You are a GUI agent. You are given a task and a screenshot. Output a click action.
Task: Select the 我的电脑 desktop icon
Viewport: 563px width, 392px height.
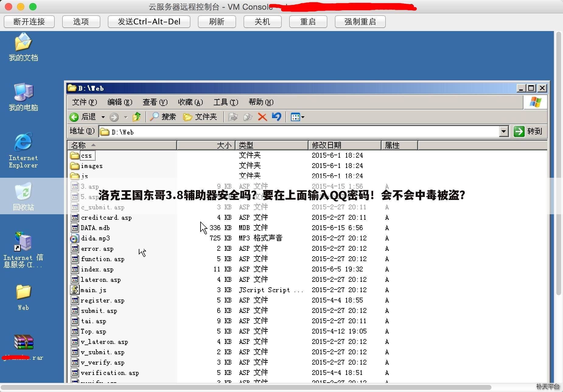pyautogui.click(x=23, y=97)
